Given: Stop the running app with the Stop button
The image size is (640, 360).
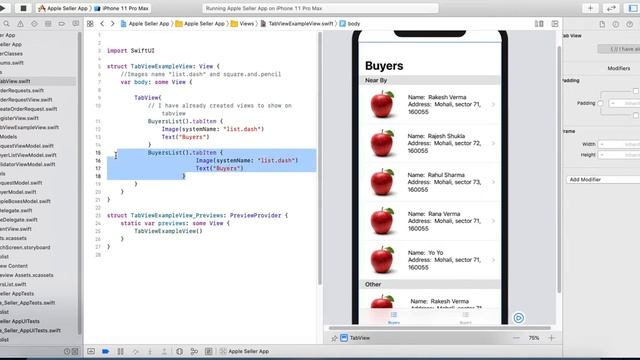Looking at the screenshot, I should tap(23, 8).
